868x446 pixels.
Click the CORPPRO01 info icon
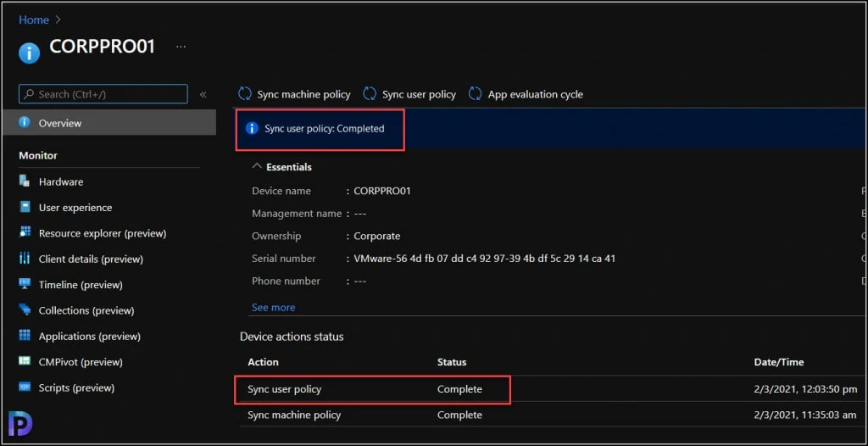(29, 53)
